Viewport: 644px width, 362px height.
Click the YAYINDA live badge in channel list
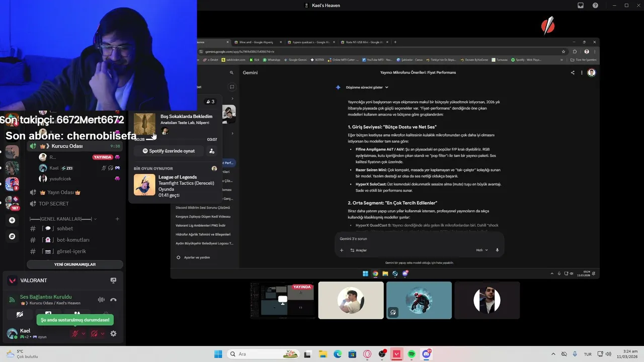pos(102,157)
